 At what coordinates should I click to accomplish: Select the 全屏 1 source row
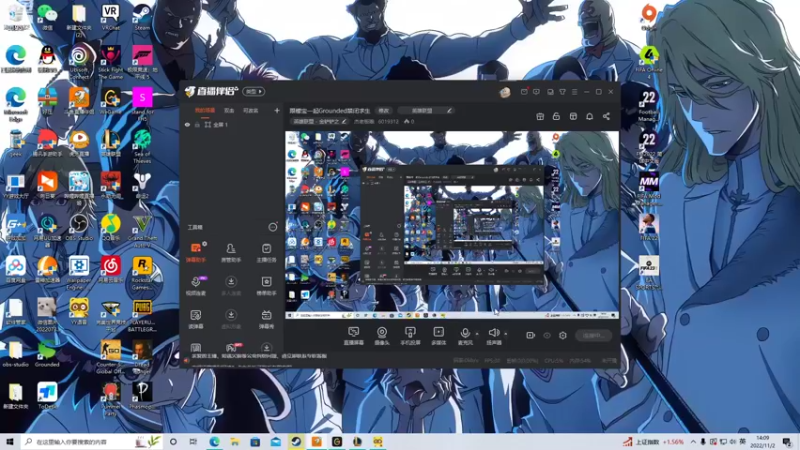click(232, 124)
